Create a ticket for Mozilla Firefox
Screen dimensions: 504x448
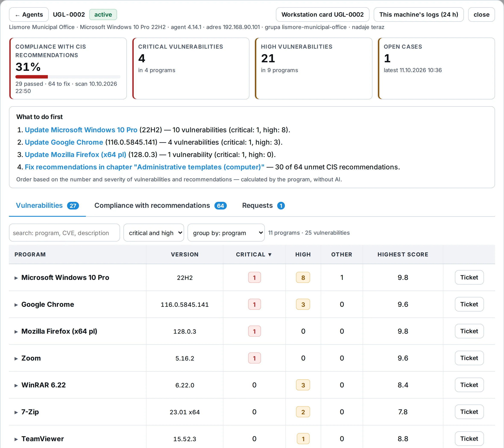[469, 331]
